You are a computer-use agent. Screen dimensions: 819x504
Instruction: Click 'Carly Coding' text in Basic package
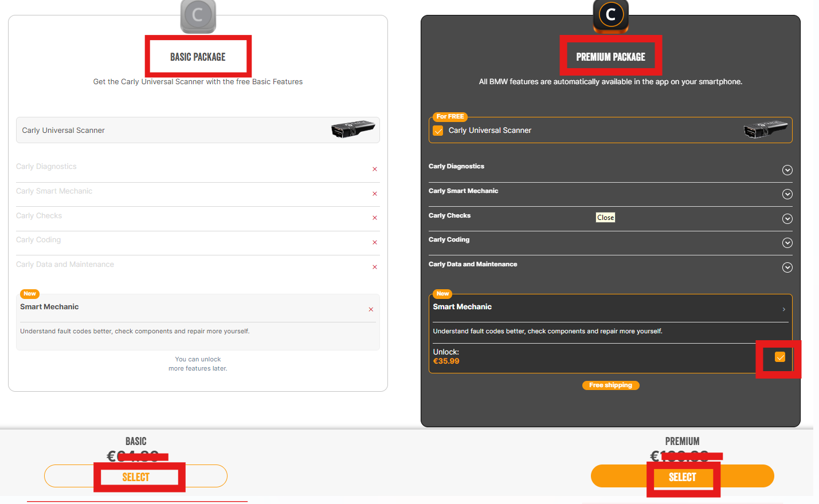point(38,240)
